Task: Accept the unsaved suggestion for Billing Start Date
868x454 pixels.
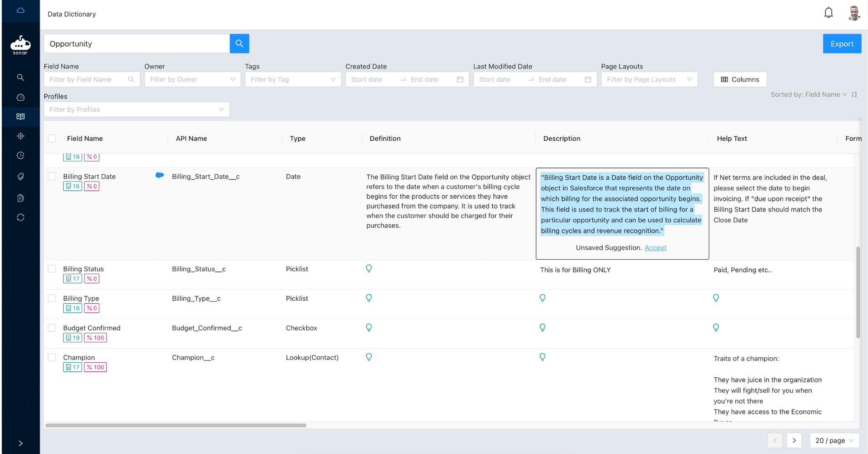Action: click(655, 247)
